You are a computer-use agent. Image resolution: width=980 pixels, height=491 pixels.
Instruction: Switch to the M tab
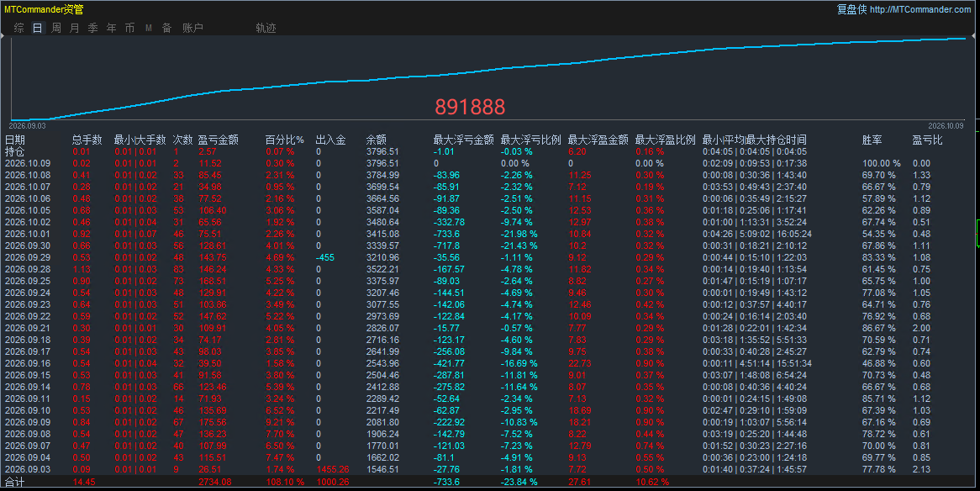coord(149,28)
